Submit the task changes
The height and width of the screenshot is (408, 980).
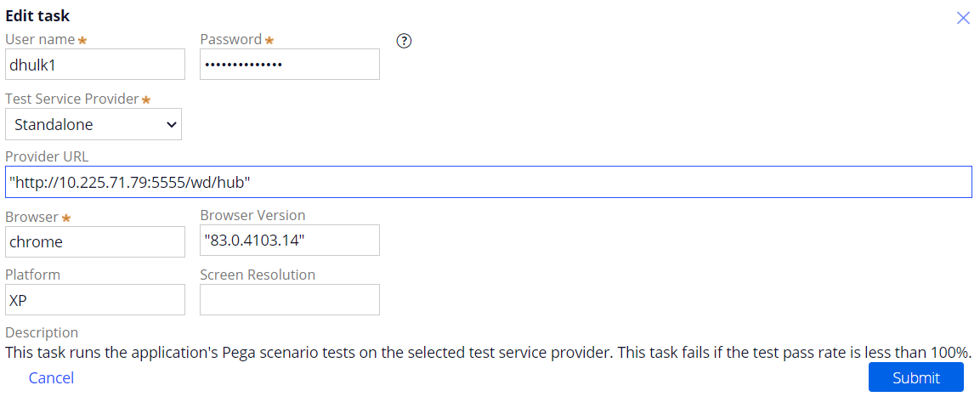tap(915, 377)
